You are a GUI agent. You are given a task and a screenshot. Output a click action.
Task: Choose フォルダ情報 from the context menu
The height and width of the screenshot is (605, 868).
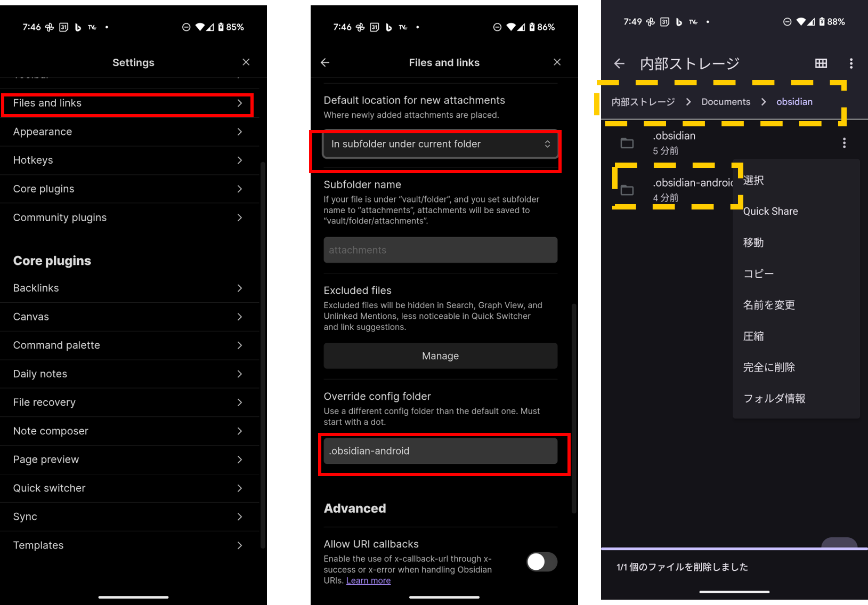(x=796, y=398)
